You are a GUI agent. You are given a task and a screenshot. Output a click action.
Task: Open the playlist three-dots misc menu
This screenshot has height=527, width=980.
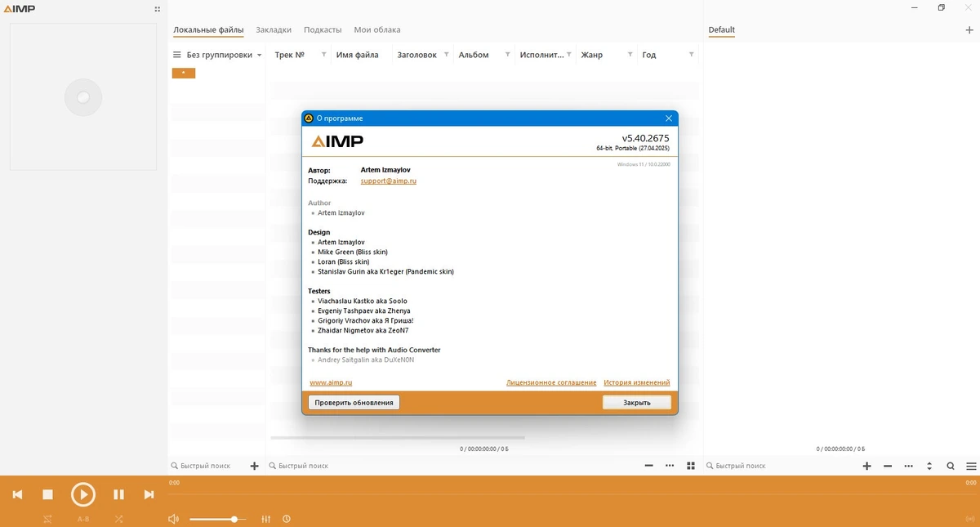[x=909, y=466]
